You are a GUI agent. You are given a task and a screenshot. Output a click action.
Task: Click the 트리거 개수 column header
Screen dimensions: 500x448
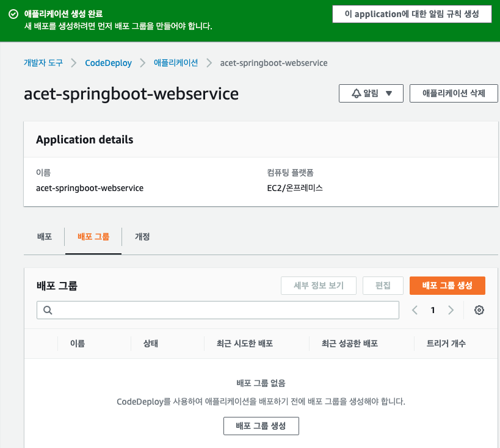coord(446,344)
